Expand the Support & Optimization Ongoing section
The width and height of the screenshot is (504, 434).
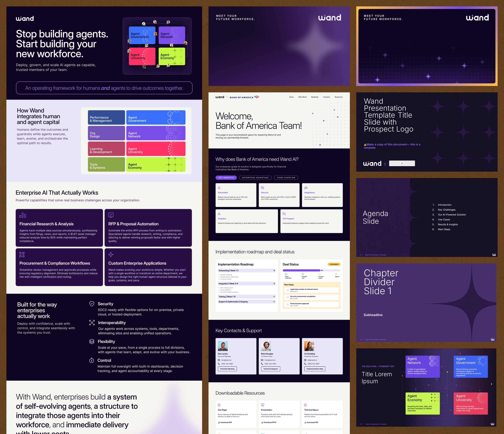274,302
